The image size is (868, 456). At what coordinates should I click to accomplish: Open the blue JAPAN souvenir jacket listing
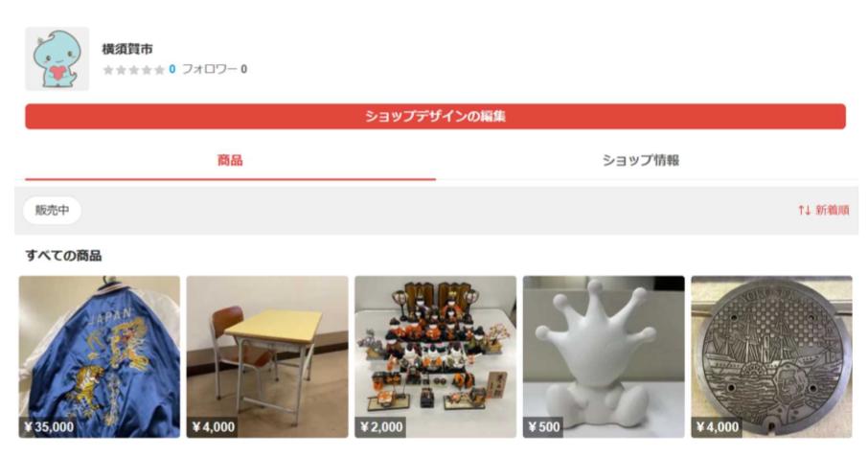(100, 357)
